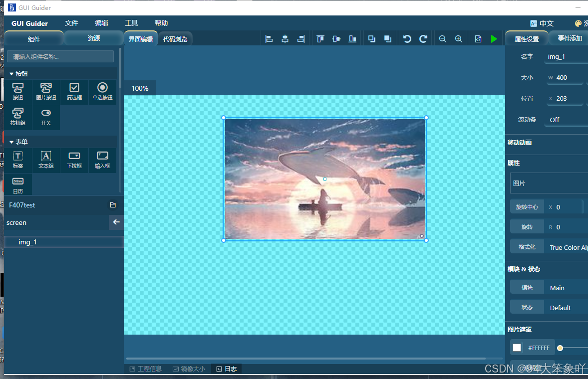Run the simulator with green play button

click(494, 39)
